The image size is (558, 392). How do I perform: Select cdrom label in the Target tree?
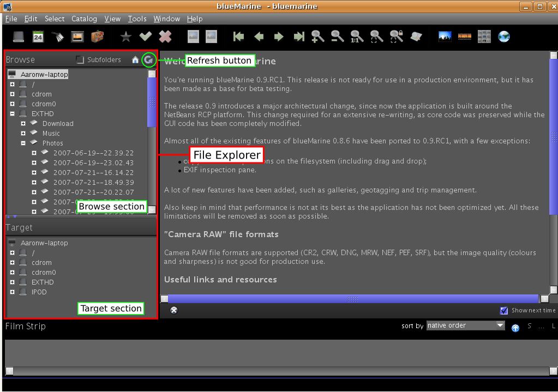(41, 263)
